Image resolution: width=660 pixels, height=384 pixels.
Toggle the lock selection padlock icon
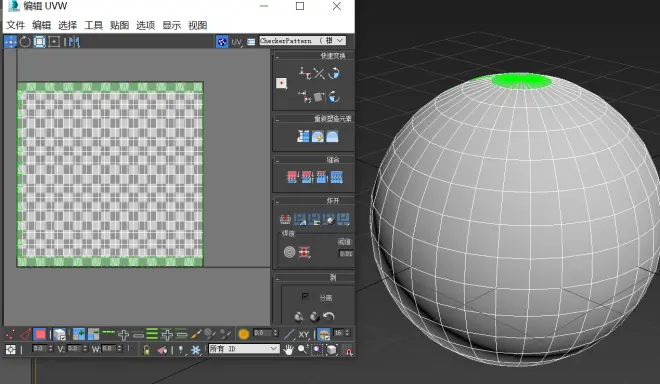[146, 350]
